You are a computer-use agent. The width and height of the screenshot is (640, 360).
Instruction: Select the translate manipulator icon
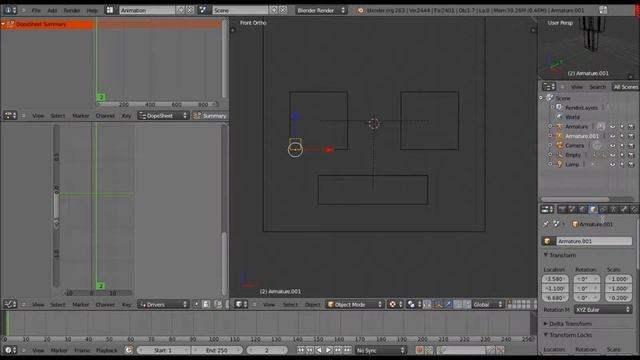point(448,304)
